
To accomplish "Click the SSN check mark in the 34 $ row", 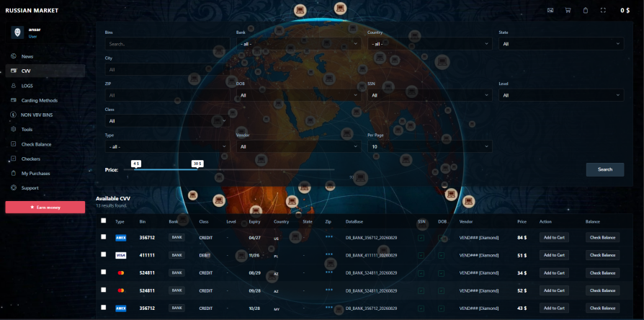I will pyautogui.click(x=421, y=273).
